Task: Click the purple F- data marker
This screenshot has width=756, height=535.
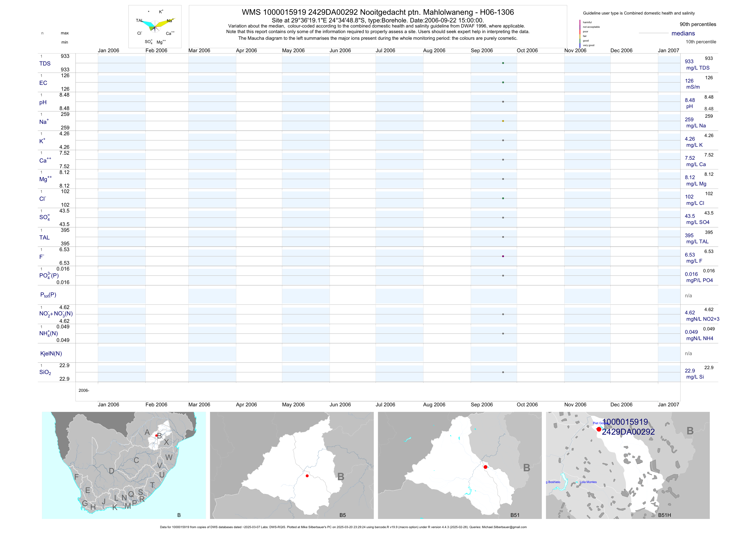Action: click(x=503, y=256)
